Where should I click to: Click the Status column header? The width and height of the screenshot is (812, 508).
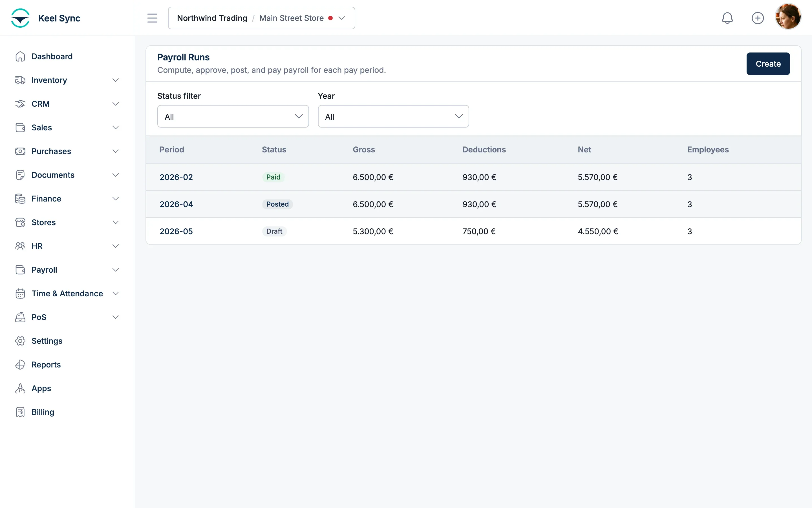point(274,150)
